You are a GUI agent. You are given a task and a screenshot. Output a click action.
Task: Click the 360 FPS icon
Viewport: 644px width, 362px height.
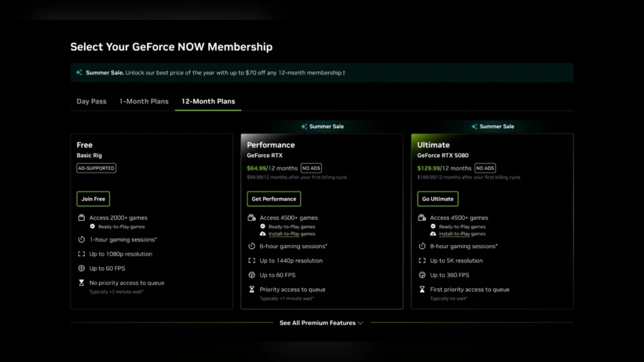click(422, 275)
